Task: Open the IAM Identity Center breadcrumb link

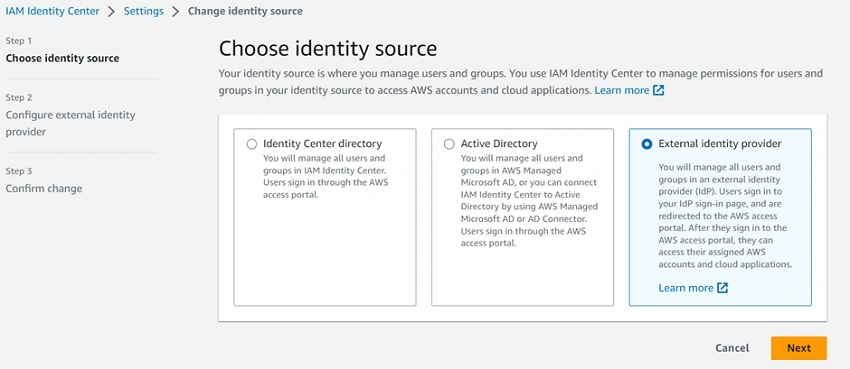Action: 53,11
